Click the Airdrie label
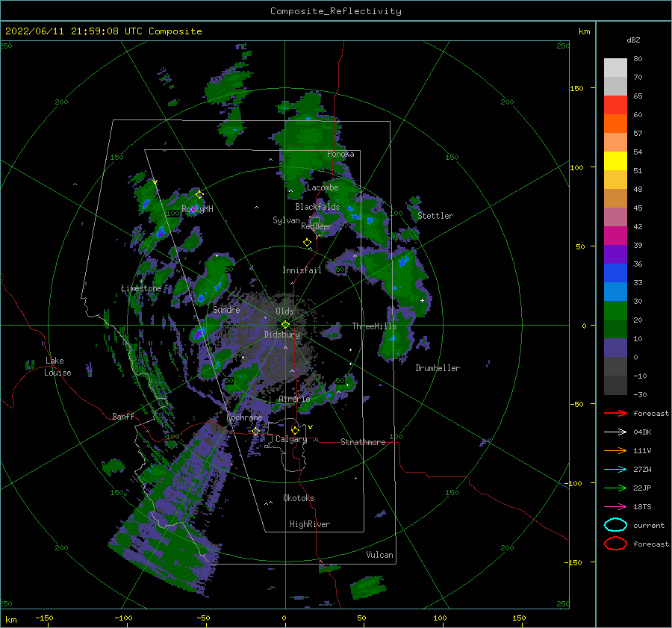 [294, 399]
